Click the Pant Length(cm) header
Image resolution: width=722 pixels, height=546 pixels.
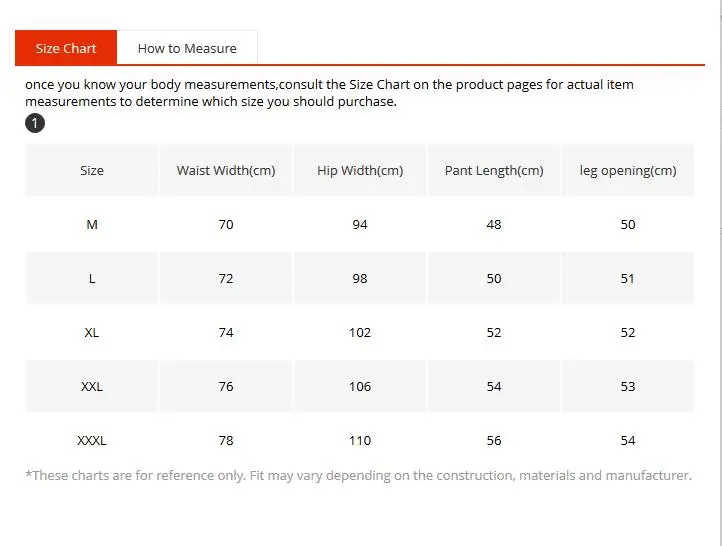494,170
